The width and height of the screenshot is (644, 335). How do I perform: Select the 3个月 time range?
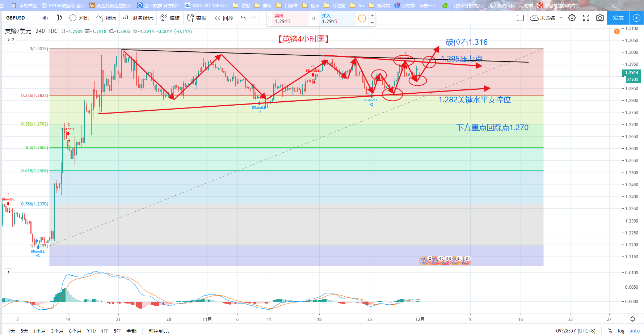[x=57, y=331]
